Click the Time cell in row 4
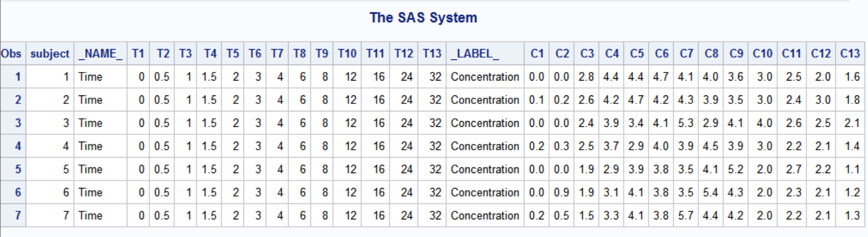The height and width of the screenshot is (237, 868). (x=90, y=146)
